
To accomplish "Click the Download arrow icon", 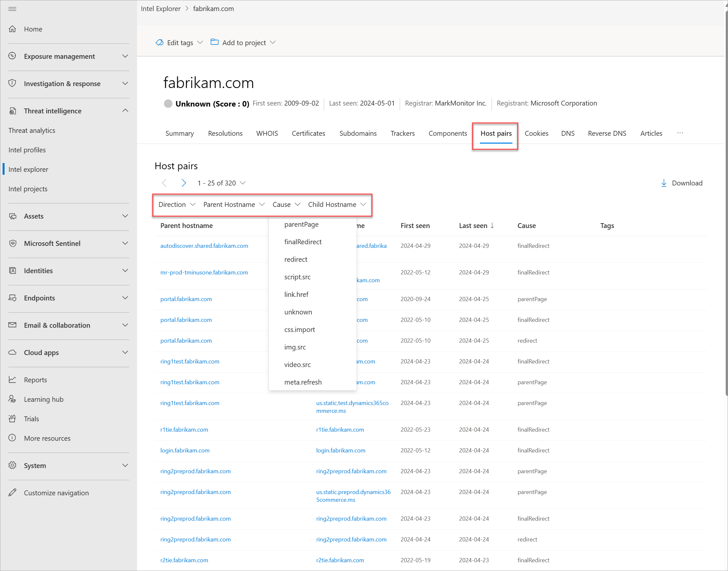I will click(664, 183).
